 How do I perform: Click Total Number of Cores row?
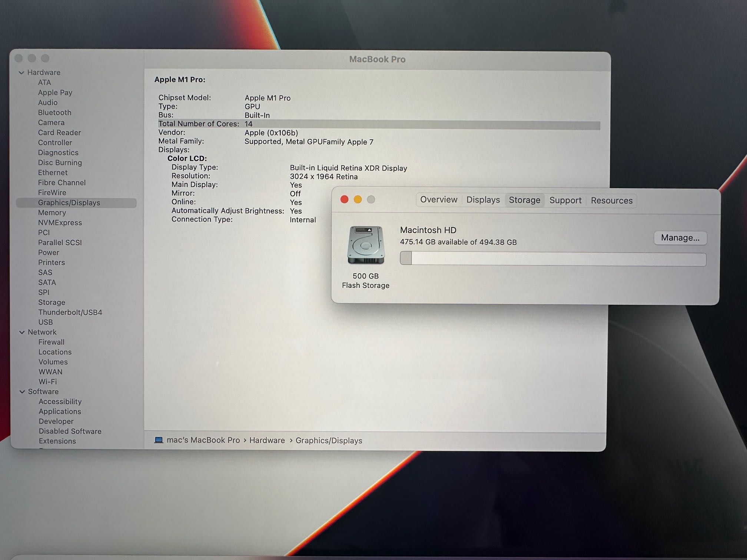(x=379, y=124)
